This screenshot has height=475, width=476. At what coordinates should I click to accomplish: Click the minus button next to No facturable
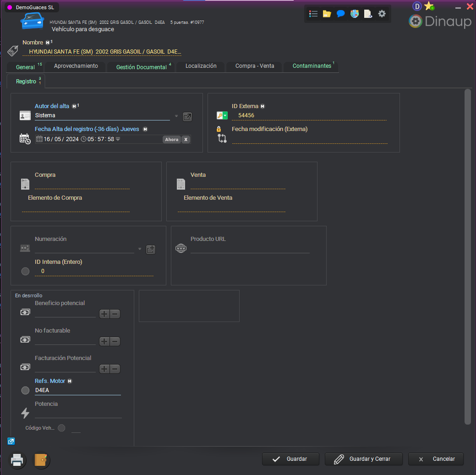(x=115, y=341)
